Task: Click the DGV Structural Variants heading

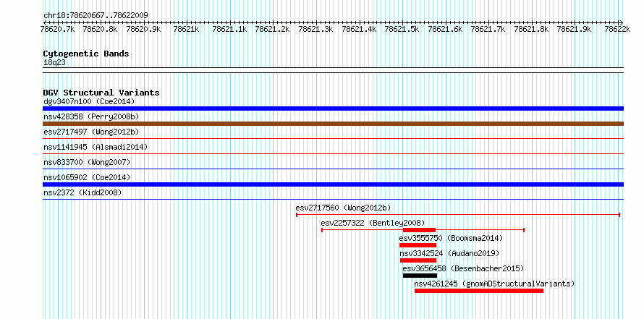Action: coord(101,93)
